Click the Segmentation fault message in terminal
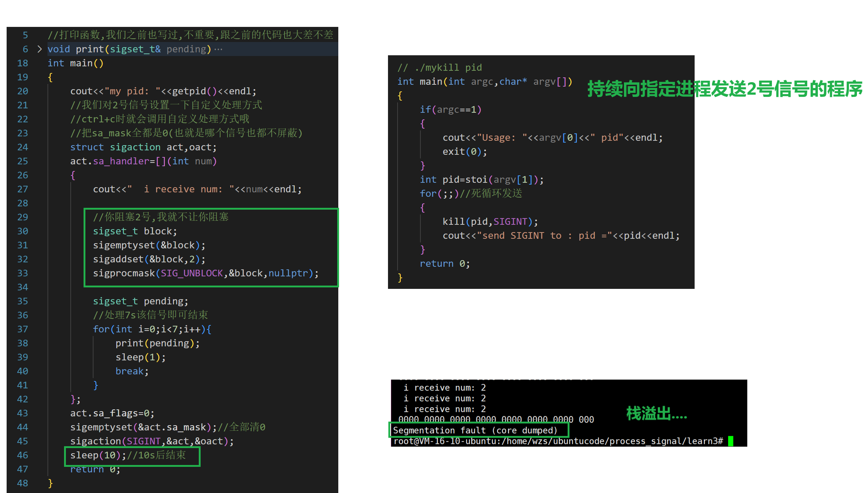 coord(475,430)
